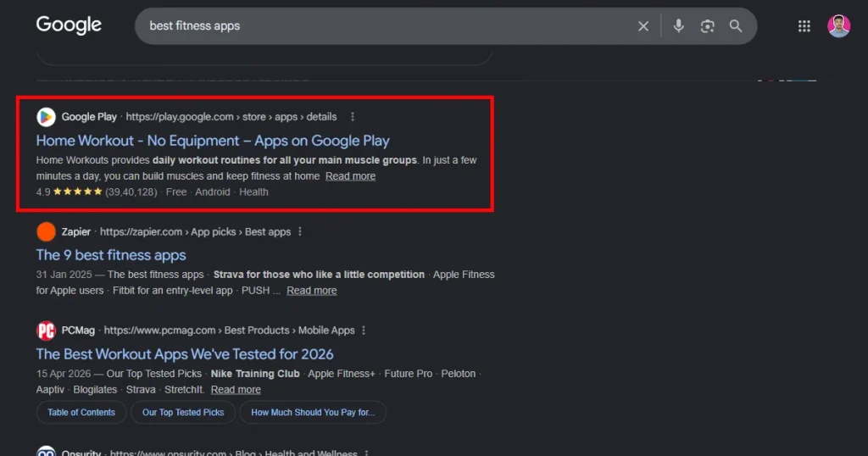
Task: Click Read more under Zapier snippet
Action: tap(312, 291)
